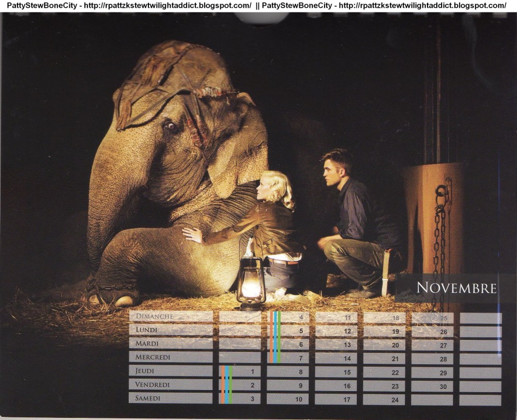This screenshot has height=420, width=517.
Task: Select date 22 on the calendar
Action: 384,372
